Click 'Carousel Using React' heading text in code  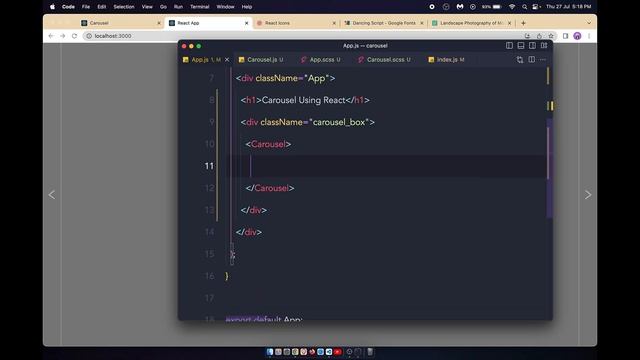coord(303,100)
